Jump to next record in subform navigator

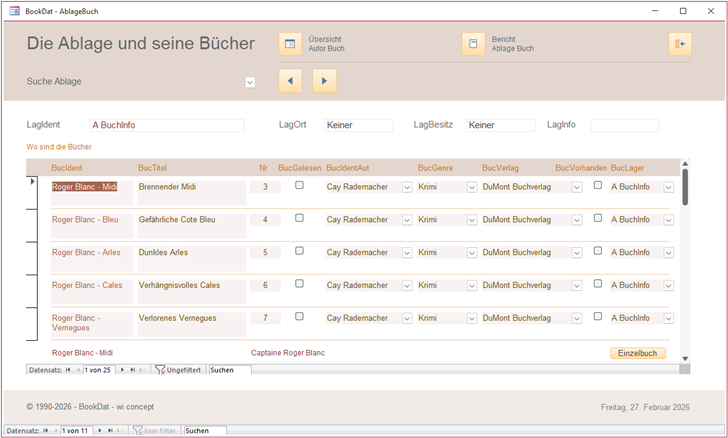(x=122, y=369)
